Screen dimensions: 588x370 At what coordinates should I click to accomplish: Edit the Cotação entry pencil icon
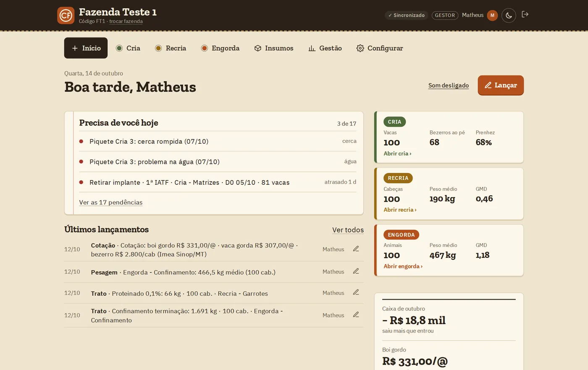point(356,249)
